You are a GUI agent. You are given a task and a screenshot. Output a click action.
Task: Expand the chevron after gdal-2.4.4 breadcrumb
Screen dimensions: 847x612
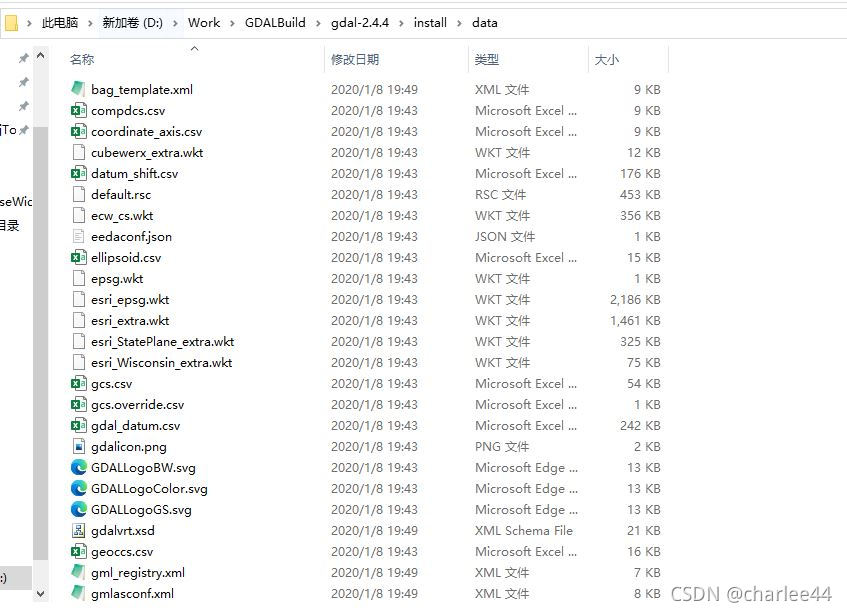coord(401,23)
